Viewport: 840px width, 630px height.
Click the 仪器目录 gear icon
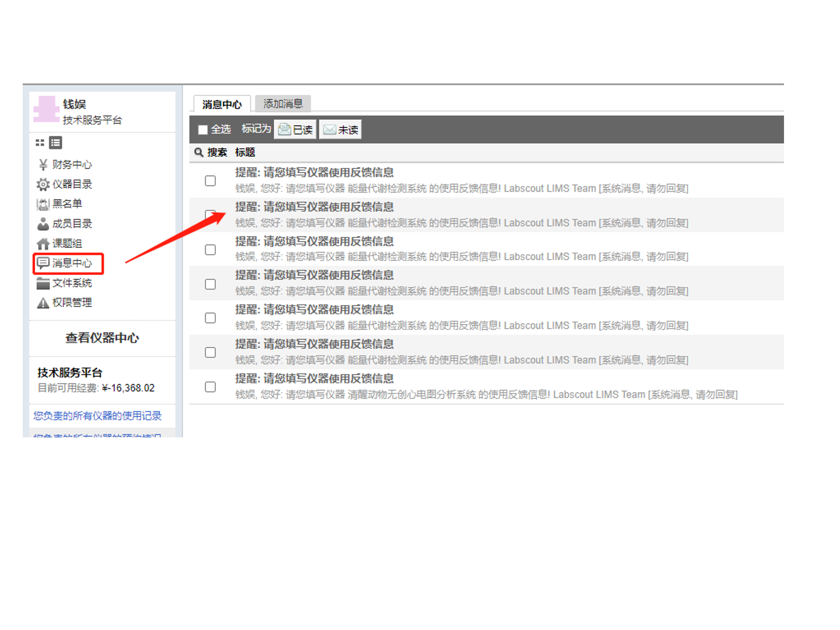43,185
